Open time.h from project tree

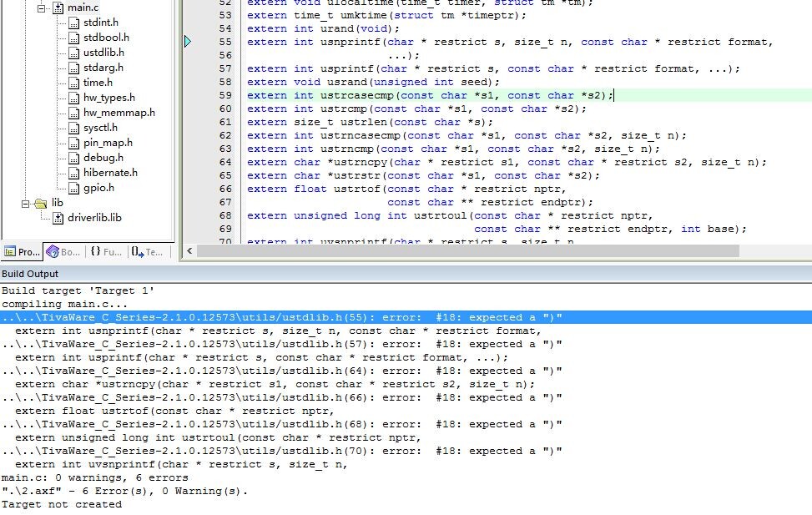coord(98,83)
